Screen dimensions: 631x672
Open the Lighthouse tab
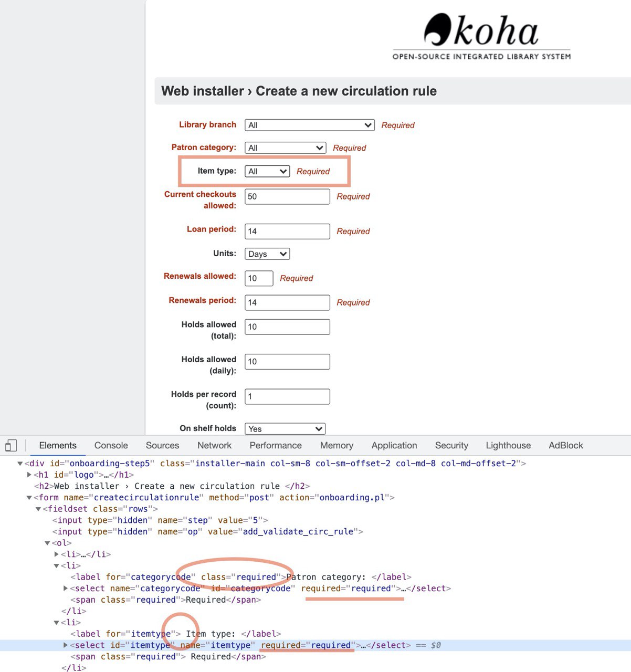coord(508,445)
